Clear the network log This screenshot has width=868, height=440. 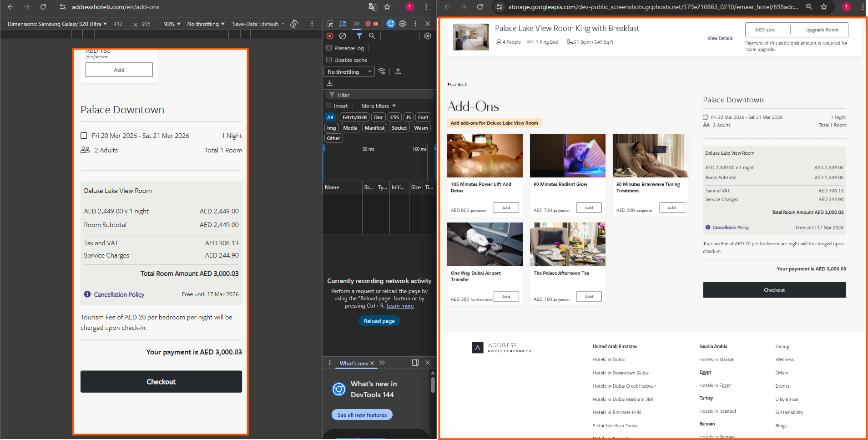pos(343,36)
